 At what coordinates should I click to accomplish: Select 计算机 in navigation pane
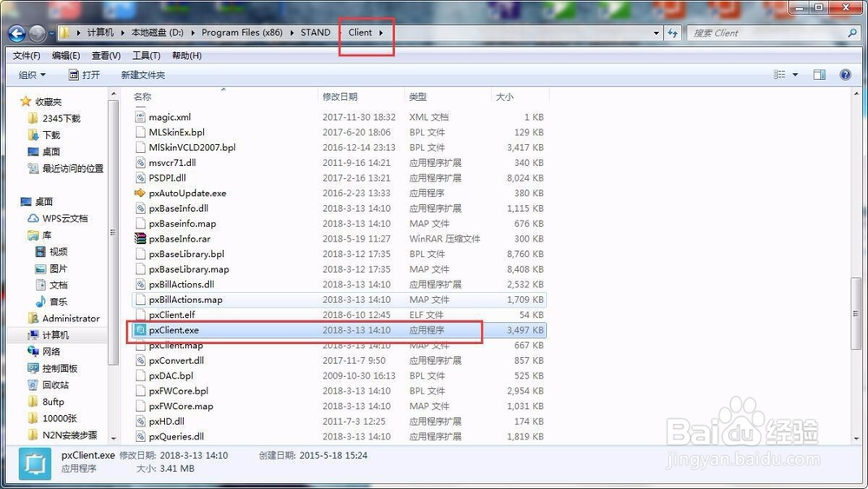click(x=49, y=335)
